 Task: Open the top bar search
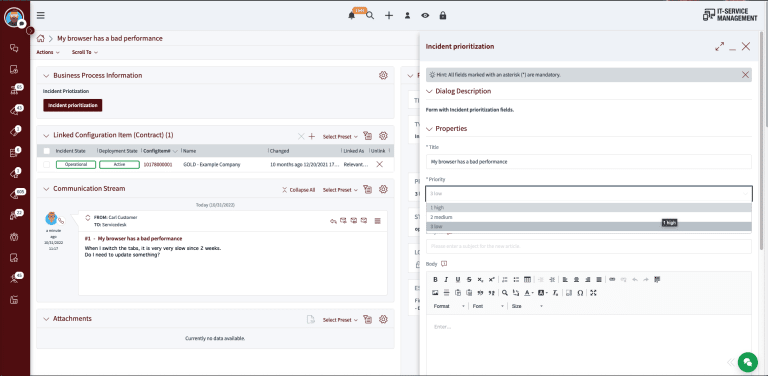point(370,16)
